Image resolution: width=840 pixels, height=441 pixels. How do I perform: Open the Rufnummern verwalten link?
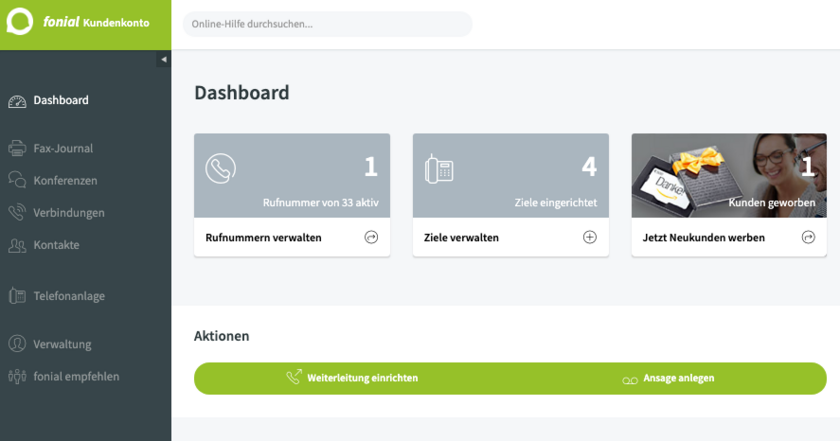(x=263, y=238)
